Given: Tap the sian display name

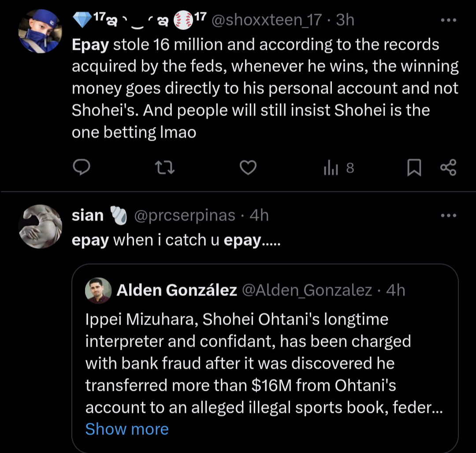Looking at the screenshot, I should coord(88,216).
